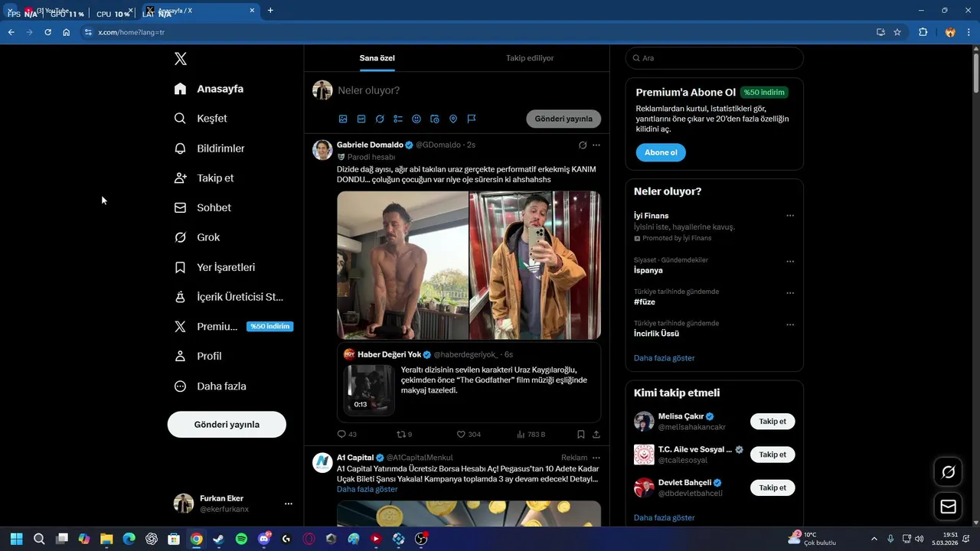Open floating Grok button
The image size is (980, 551).
click(949, 472)
